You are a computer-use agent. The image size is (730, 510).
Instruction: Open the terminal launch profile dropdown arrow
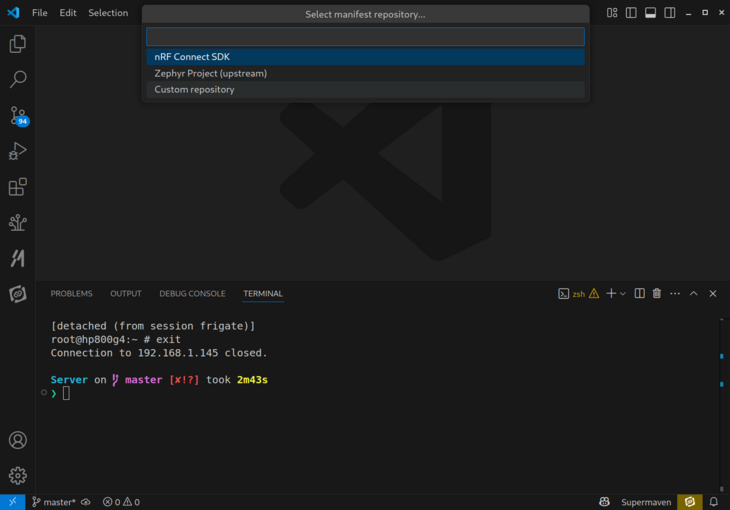click(x=623, y=293)
